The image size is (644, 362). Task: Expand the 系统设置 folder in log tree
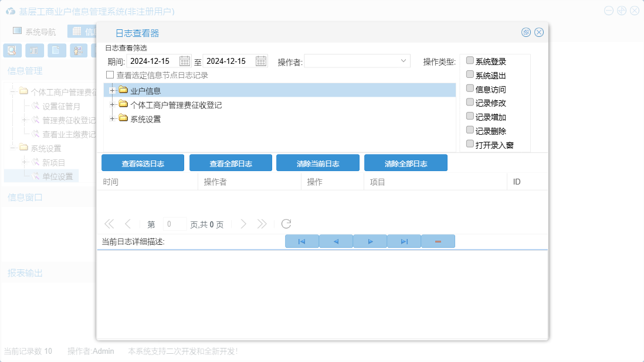(111, 119)
